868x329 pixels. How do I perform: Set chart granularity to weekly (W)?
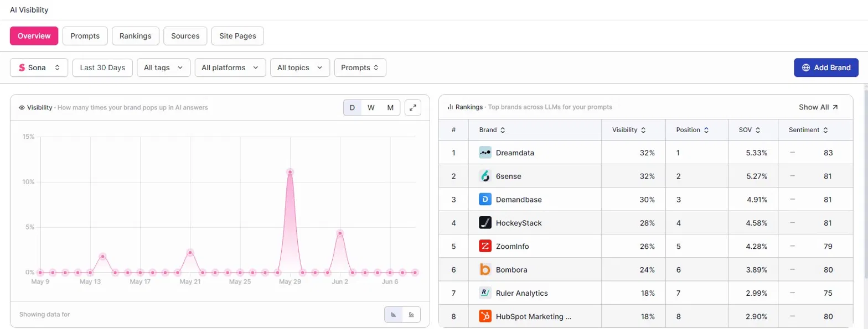tap(371, 108)
